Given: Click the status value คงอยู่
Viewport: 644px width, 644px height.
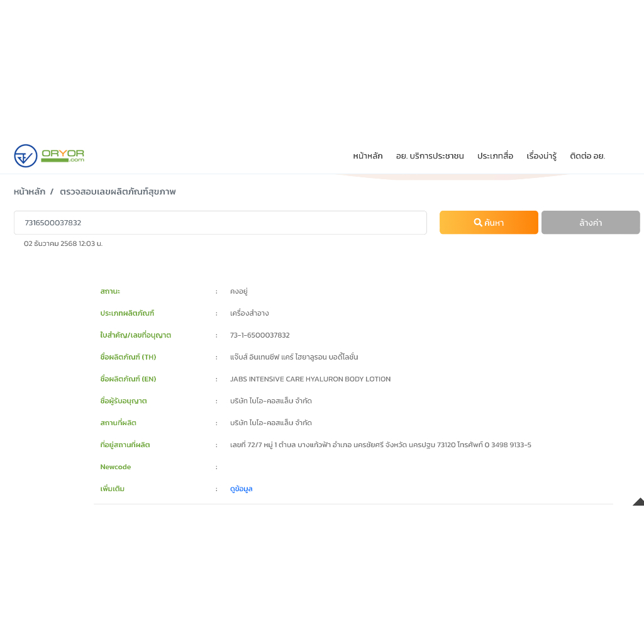Looking at the screenshot, I should (x=239, y=291).
